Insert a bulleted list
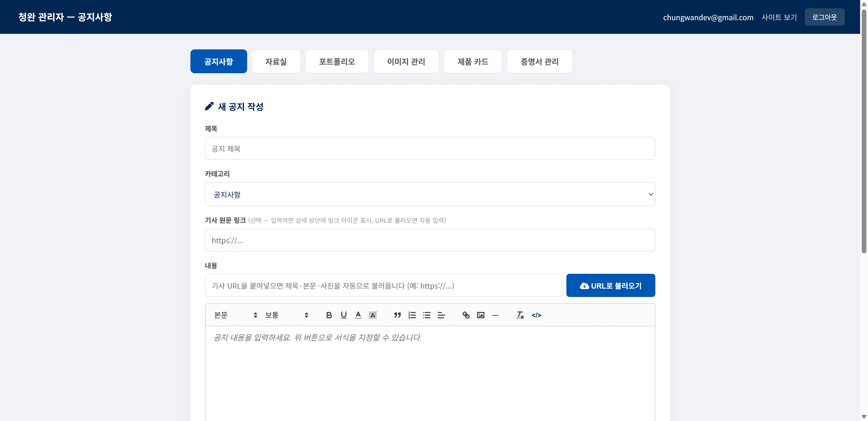The height and width of the screenshot is (421, 868). (426, 315)
